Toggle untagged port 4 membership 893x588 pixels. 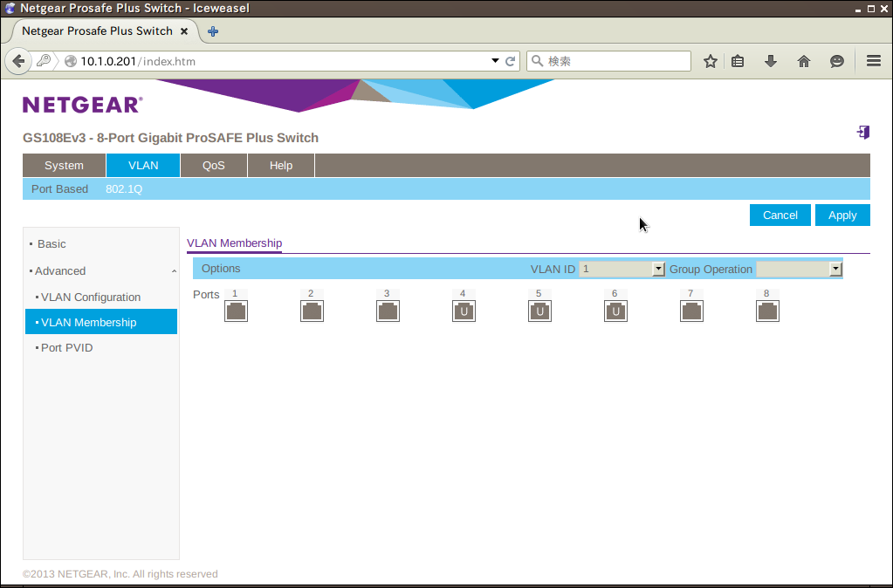[464, 311]
